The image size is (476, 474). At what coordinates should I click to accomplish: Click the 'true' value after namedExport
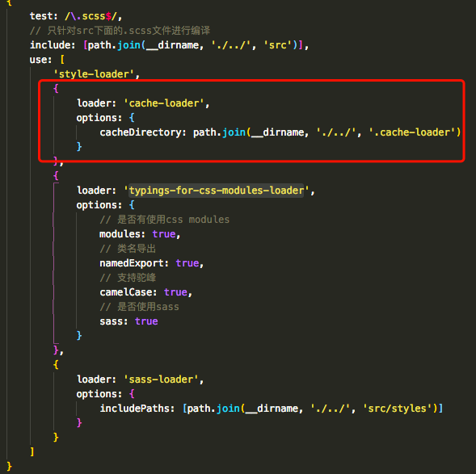[187, 263]
